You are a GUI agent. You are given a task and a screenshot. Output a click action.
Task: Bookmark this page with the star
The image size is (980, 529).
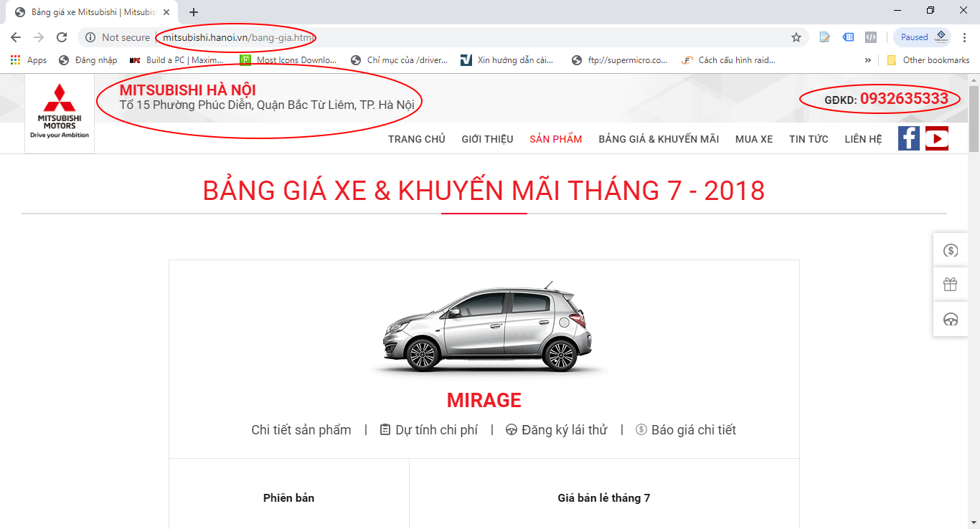(x=796, y=37)
